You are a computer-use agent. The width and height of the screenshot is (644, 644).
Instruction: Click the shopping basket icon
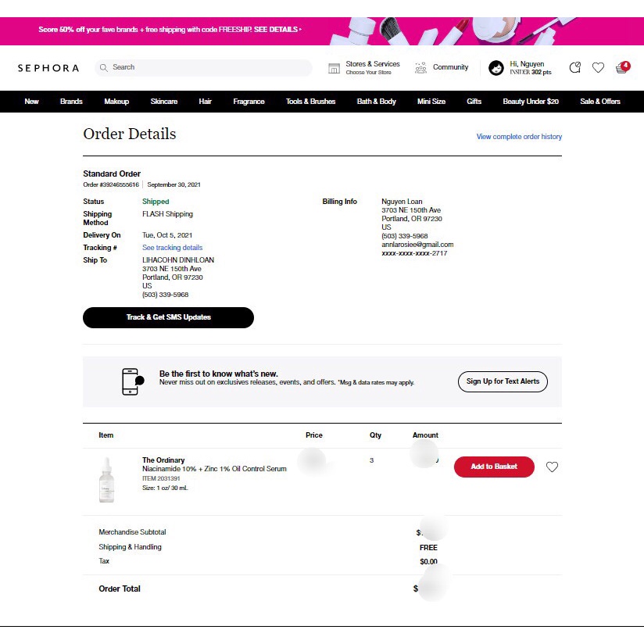click(x=622, y=68)
